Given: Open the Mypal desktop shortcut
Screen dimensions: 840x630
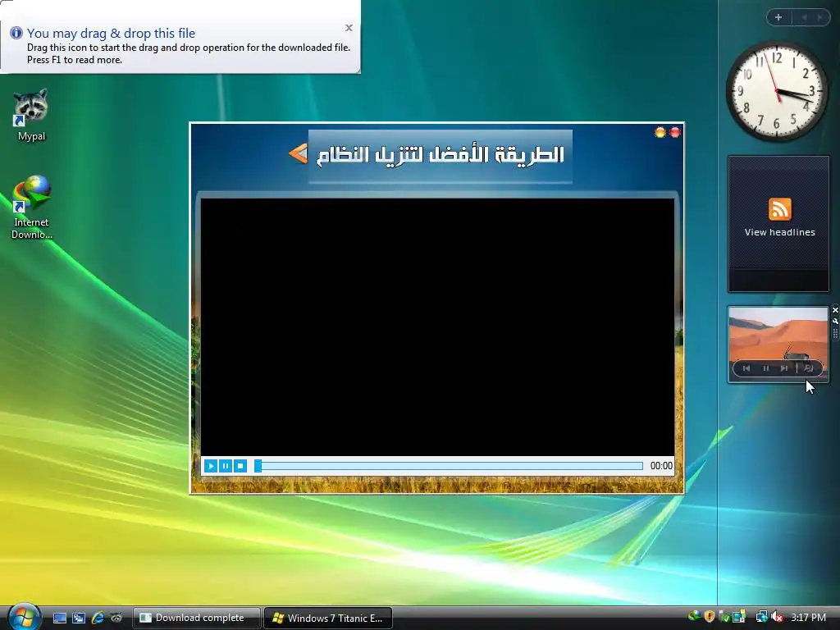Looking at the screenshot, I should coord(31,115).
